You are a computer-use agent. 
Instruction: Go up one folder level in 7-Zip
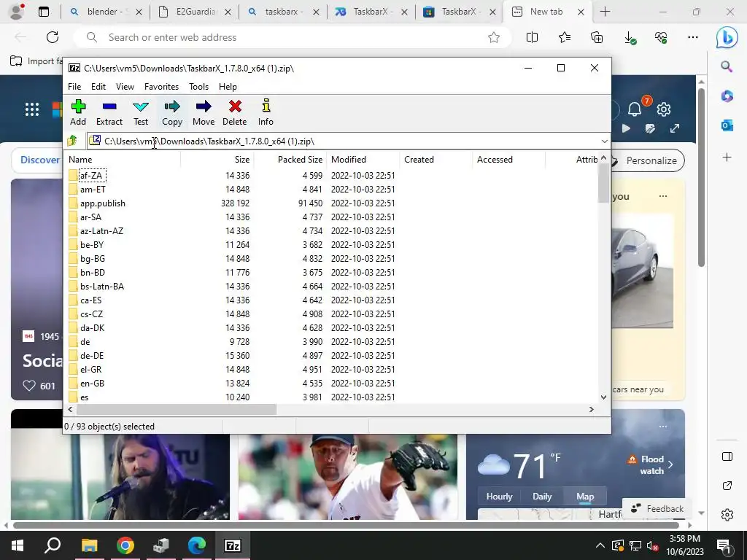coord(72,141)
